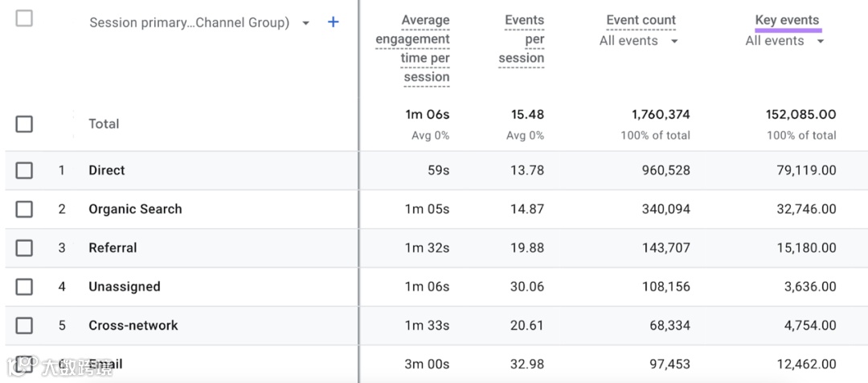Check the Total row checkbox
868x383 pixels.
tap(24, 124)
